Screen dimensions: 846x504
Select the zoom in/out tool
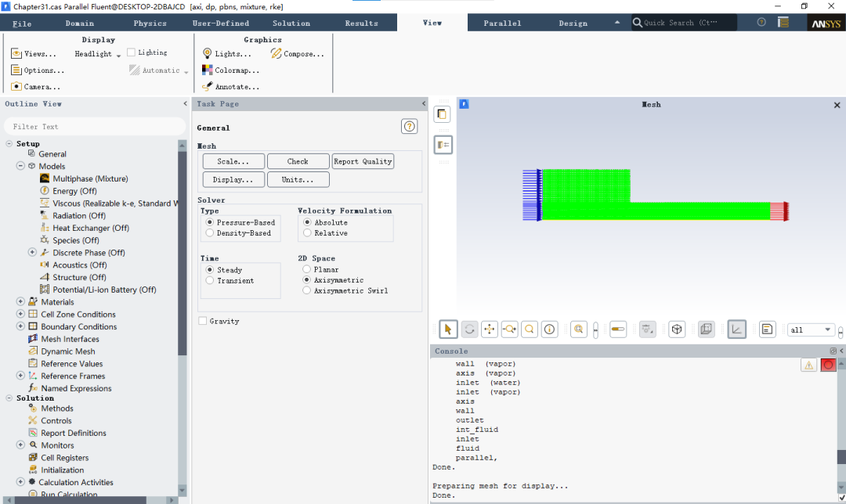509,329
